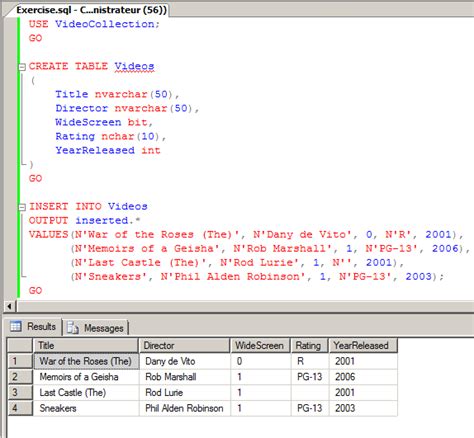The width and height of the screenshot is (474, 438).
Task: Place cursor on 'Director nvarchar(50)' line
Action: pos(127,108)
